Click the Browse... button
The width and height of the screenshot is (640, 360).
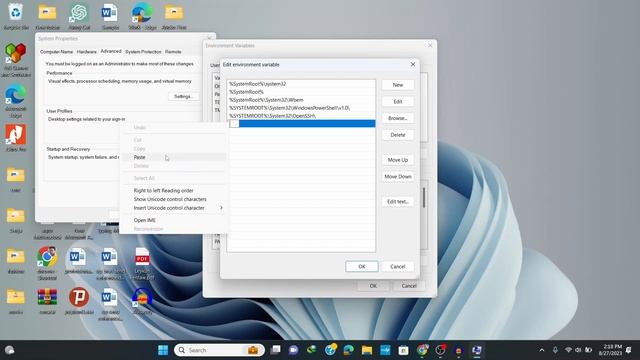398,118
